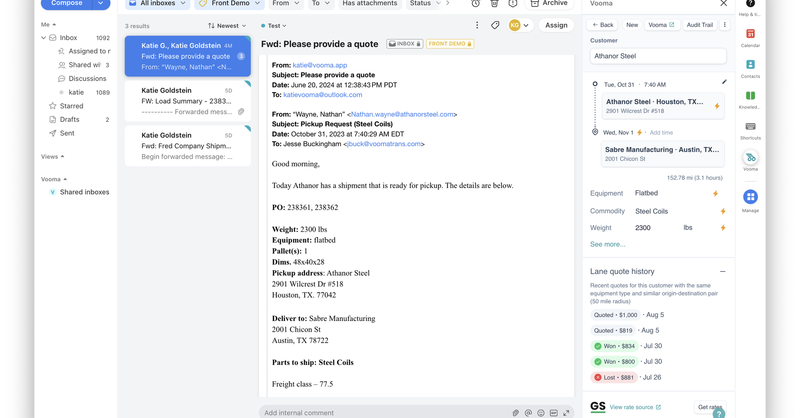
Task: Switch to the Audit Trail tab
Action: tap(700, 25)
